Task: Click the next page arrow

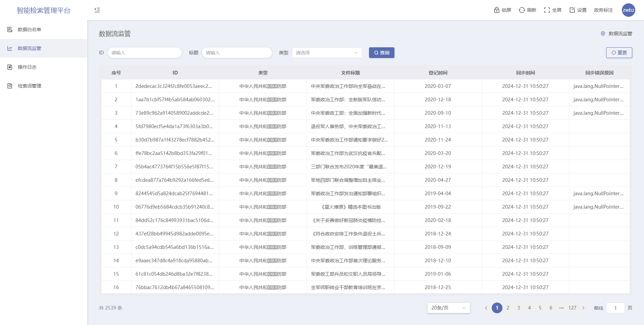Action: point(583,308)
